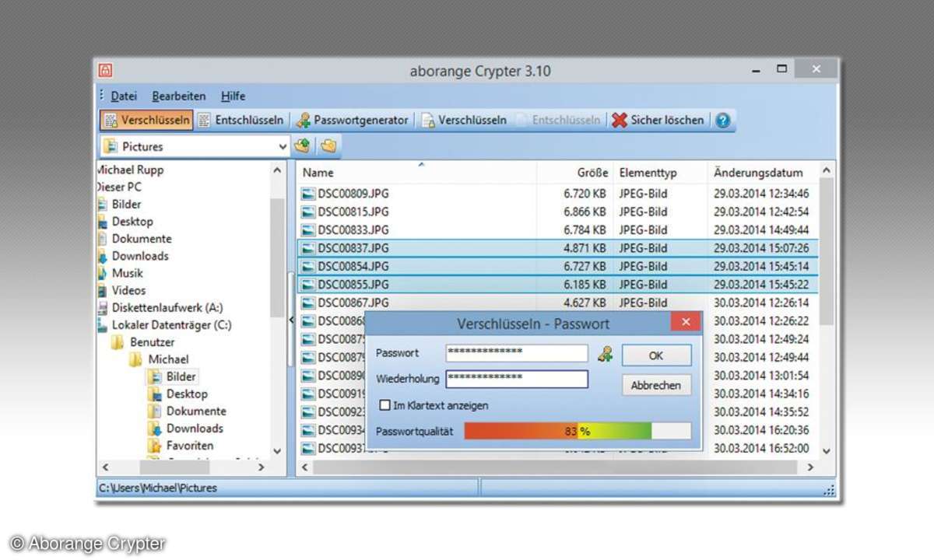934x560 pixels.
Task: Click the Lokaler Datenträger (C:) drive icon
Action: pyautogui.click(x=103, y=325)
